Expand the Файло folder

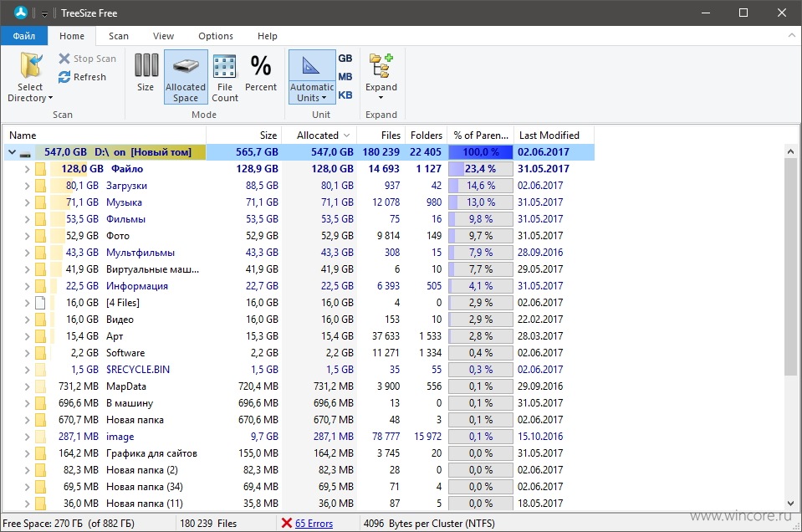pos(27,169)
